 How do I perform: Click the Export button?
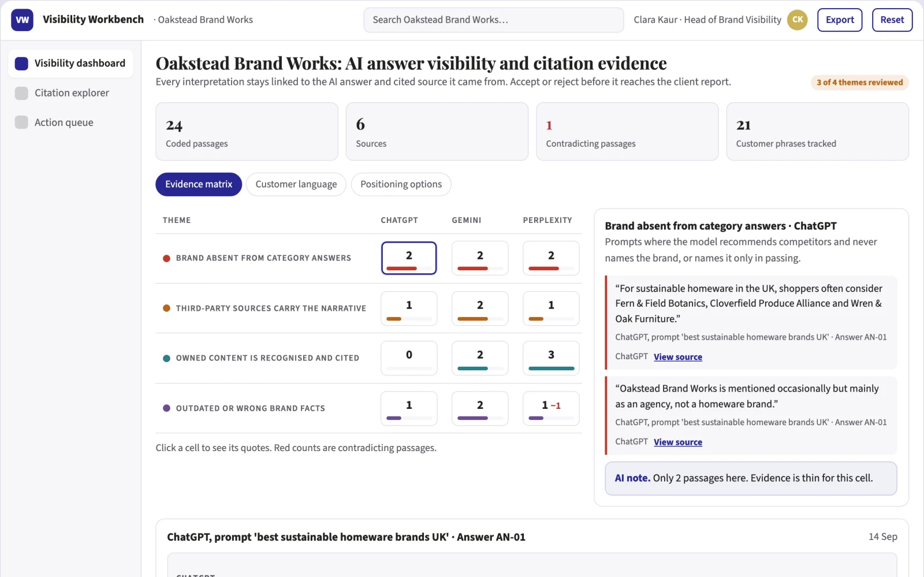coord(840,20)
